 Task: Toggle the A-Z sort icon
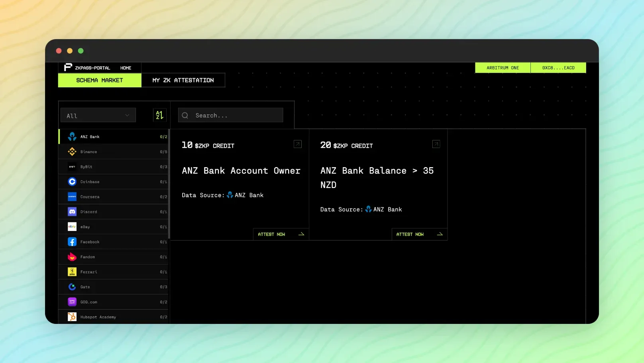click(159, 115)
